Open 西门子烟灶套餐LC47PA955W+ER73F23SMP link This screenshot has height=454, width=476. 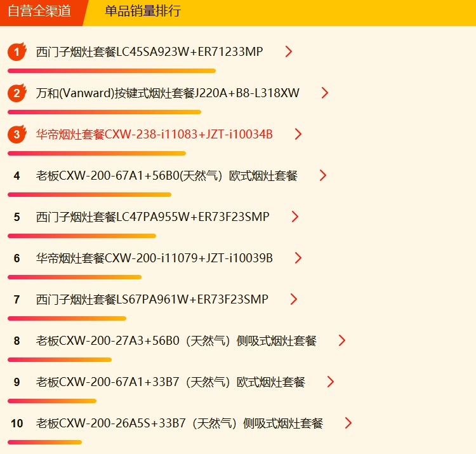pos(152,217)
